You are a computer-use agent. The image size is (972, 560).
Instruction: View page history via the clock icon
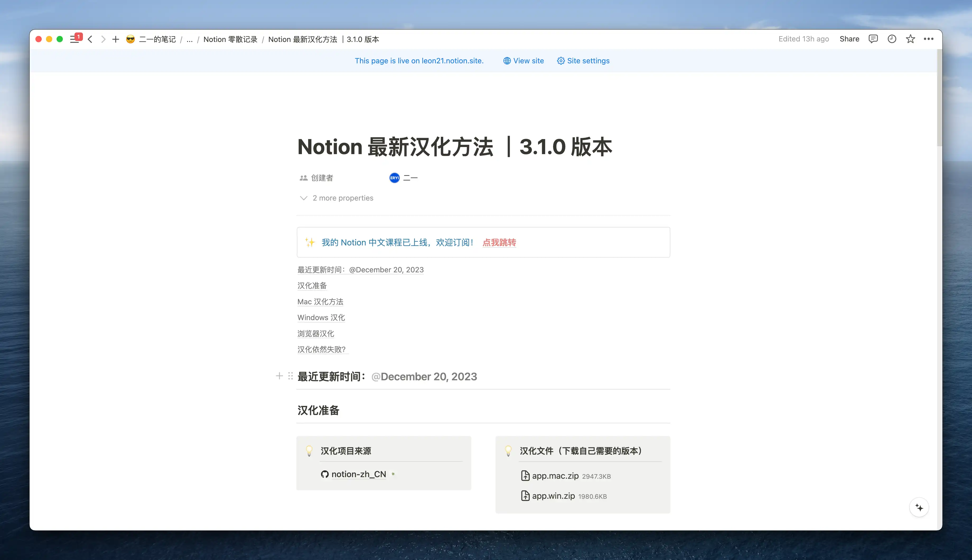pos(891,39)
